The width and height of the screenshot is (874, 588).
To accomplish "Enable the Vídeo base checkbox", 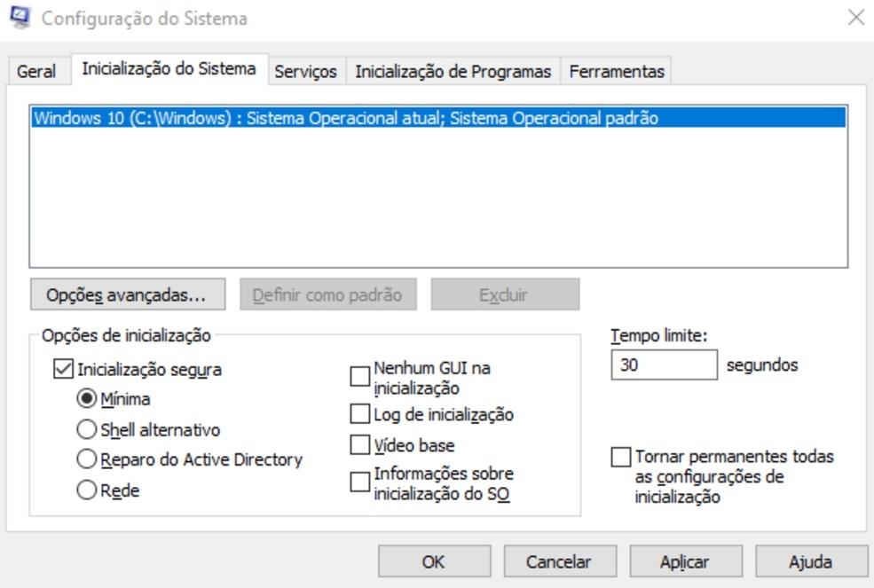I will [360, 444].
